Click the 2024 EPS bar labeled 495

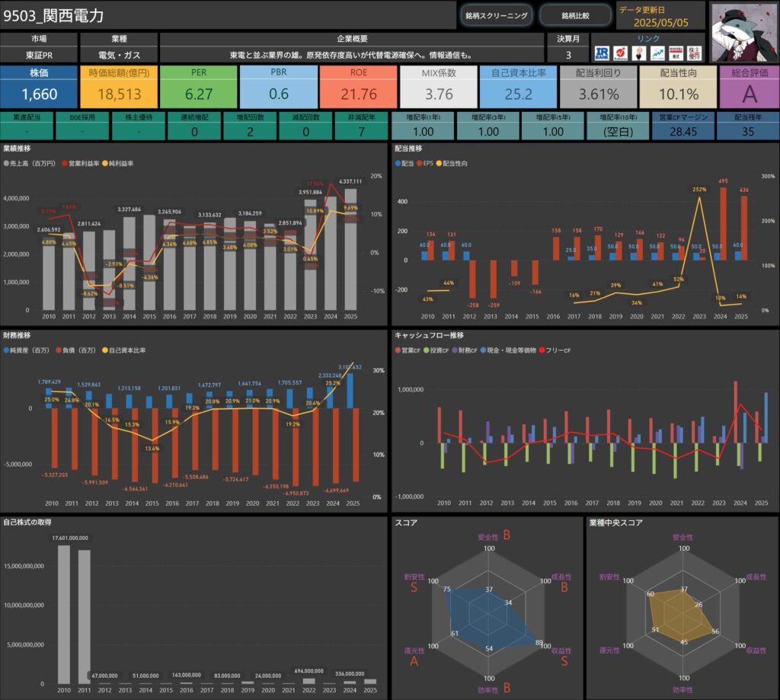pyautogui.click(x=724, y=223)
